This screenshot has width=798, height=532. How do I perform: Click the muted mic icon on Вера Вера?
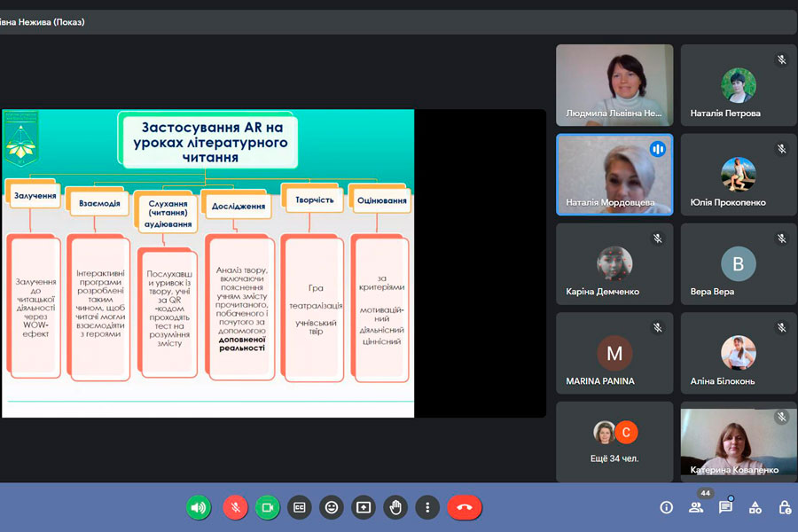(782, 238)
